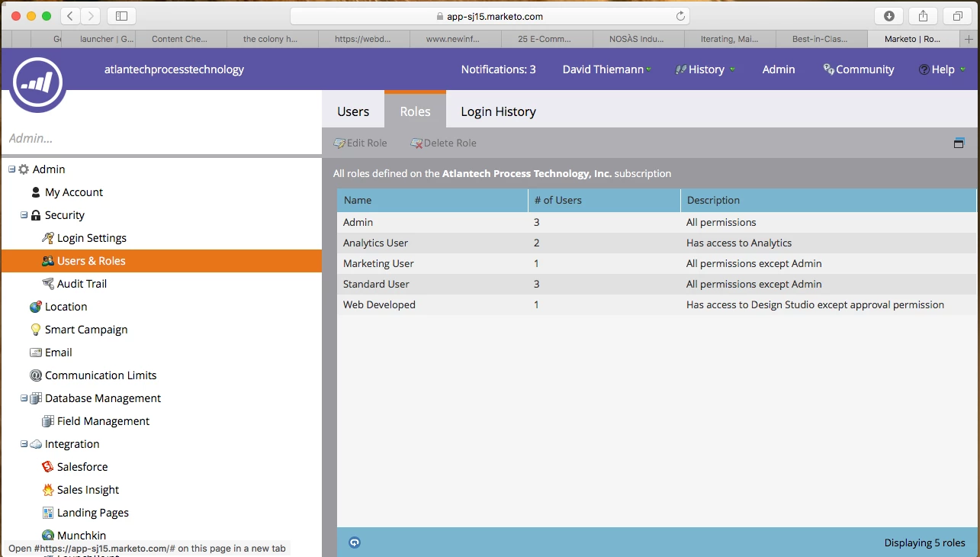Open Community in top navigation

pyautogui.click(x=859, y=69)
